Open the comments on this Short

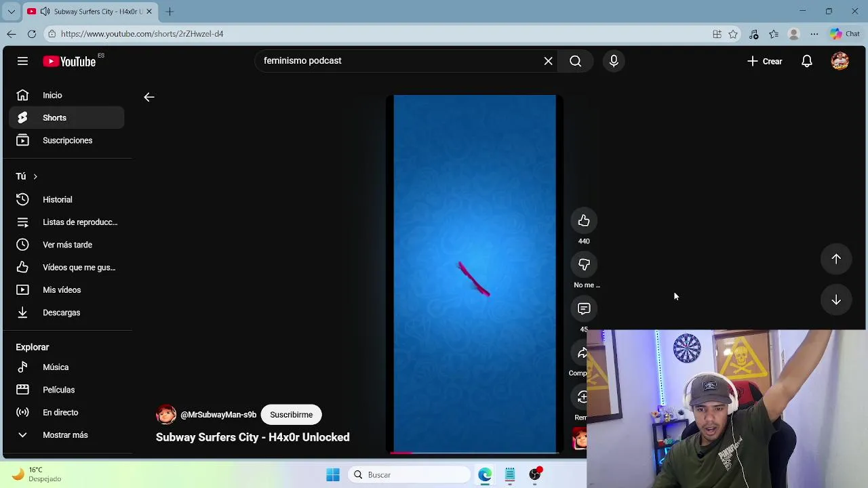click(x=584, y=308)
